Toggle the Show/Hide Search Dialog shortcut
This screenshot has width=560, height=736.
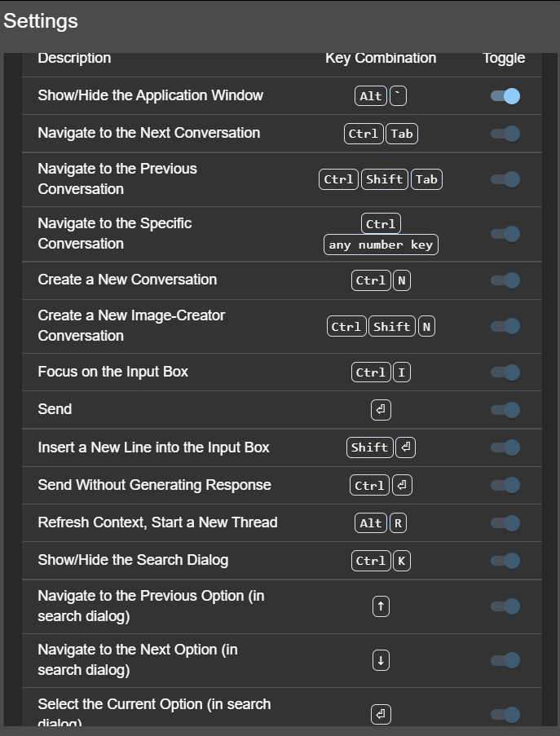pyautogui.click(x=505, y=561)
